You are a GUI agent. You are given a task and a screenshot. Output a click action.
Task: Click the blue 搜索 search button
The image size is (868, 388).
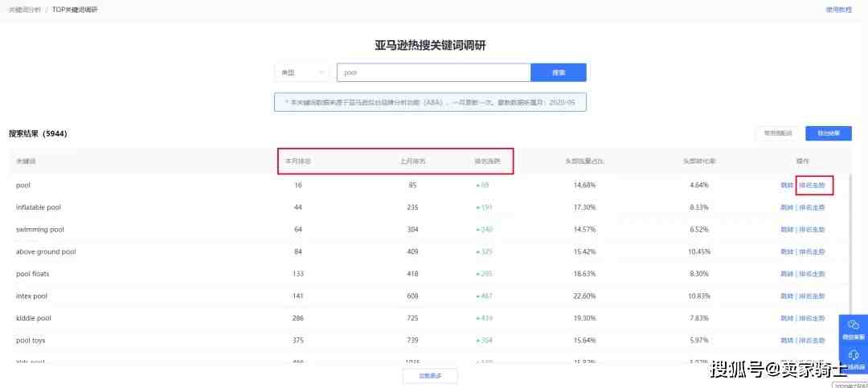tap(559, 72)
